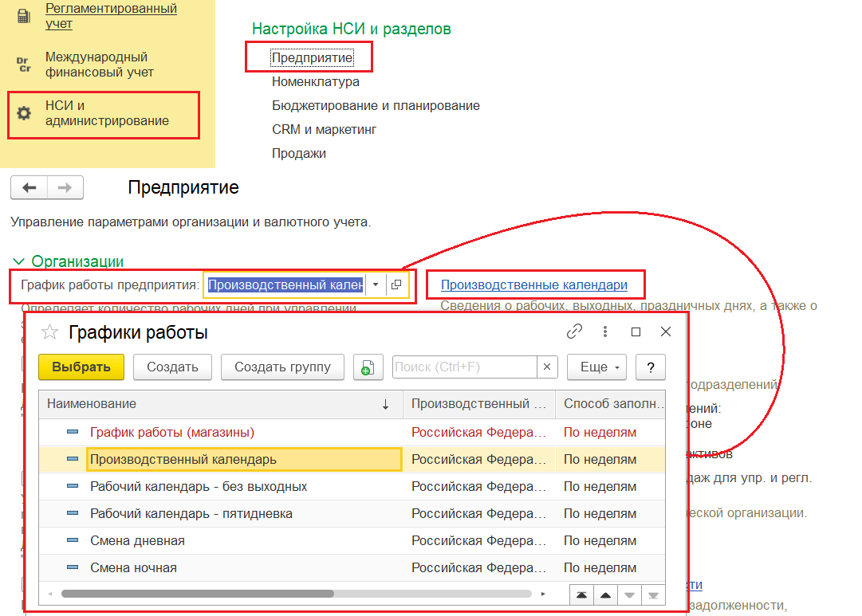Go back with the left arrow button
Screen dimensions: 862x616
click(30, 187)
